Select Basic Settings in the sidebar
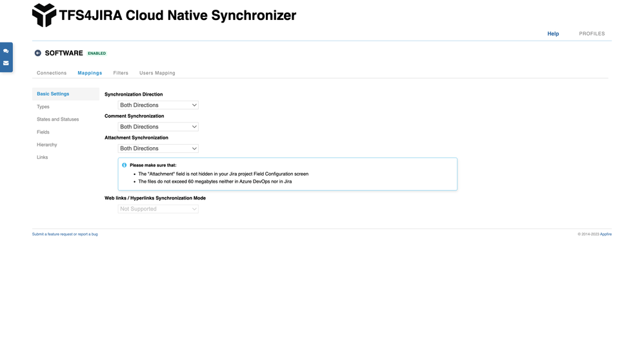 [66, 94]
